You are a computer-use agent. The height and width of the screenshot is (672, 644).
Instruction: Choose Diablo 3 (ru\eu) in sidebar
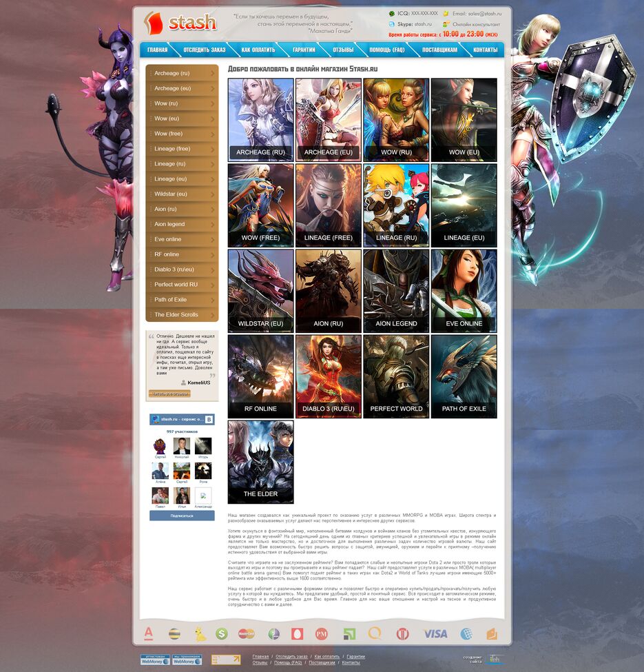coord(182,269)
